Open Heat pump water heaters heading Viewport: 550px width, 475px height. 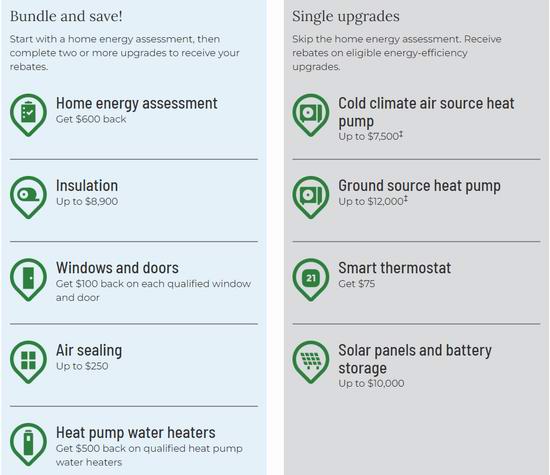click(136, 433)
